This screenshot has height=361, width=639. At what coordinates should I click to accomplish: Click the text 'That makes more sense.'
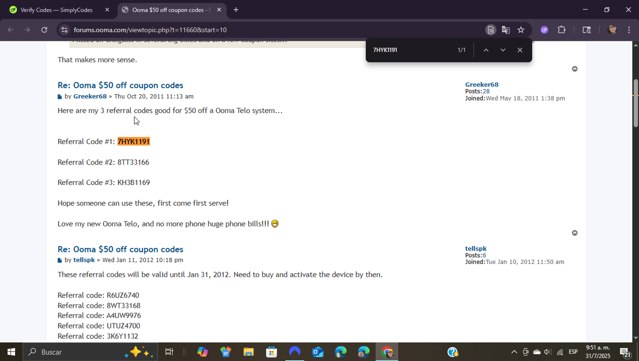[97, 60]
